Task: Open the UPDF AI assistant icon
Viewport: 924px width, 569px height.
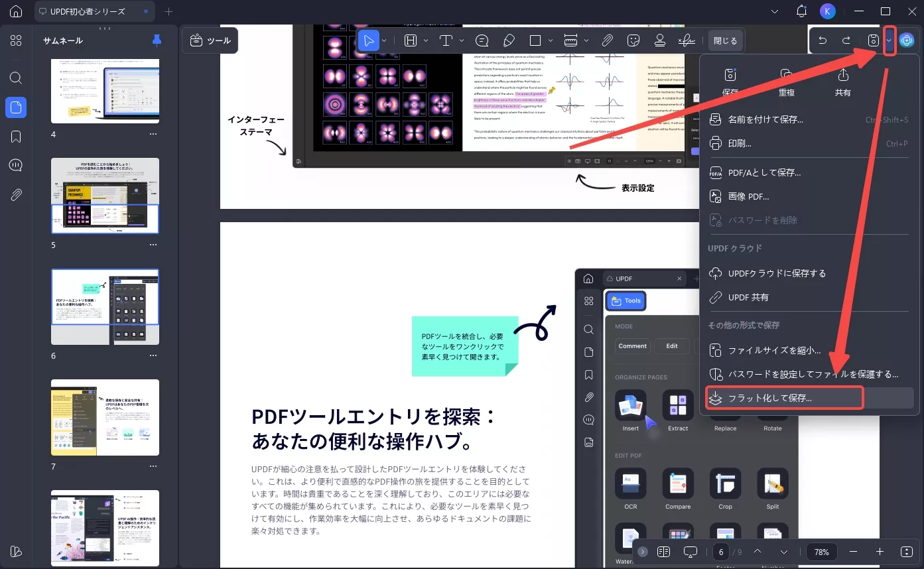Action: point(907,40)
